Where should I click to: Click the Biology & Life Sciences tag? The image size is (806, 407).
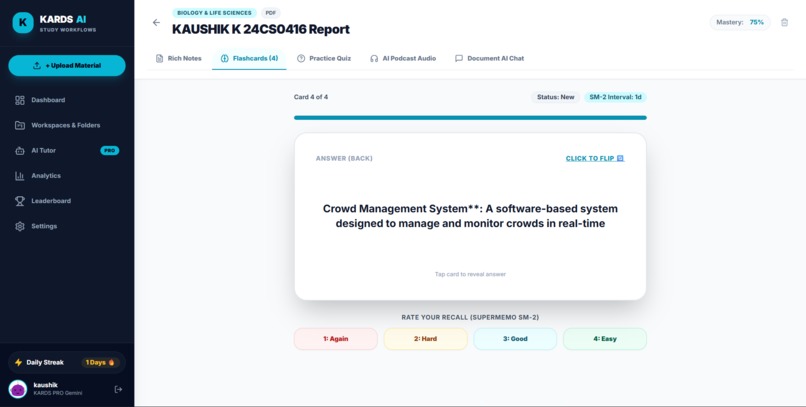point(214,13)
